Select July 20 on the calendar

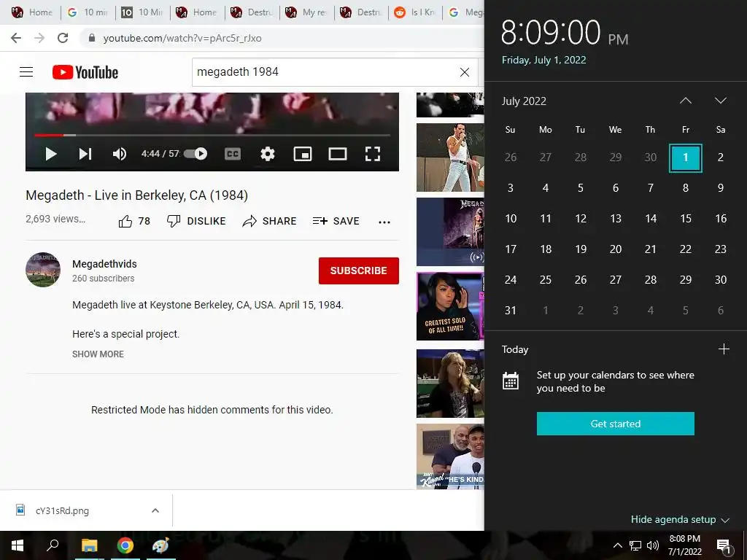point(616,249)
